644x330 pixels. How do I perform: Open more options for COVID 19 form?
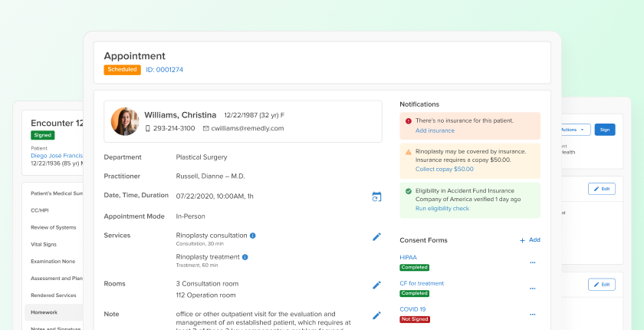click(532, 315)
